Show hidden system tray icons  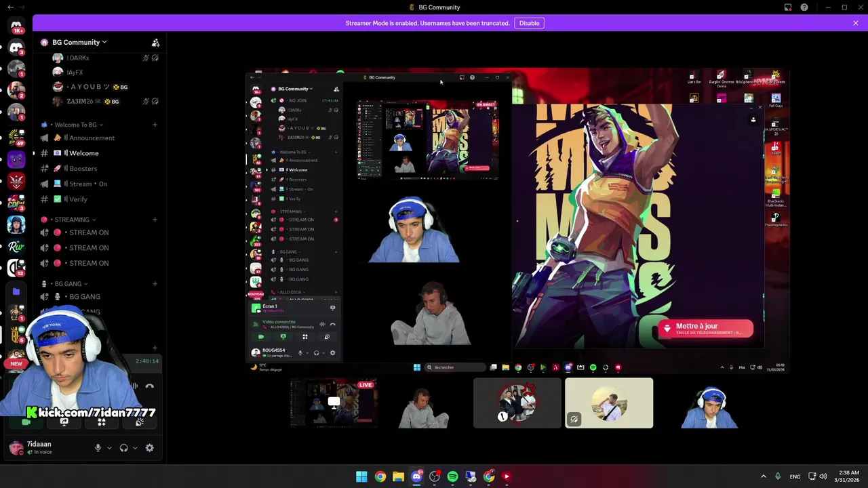point(763,476)
